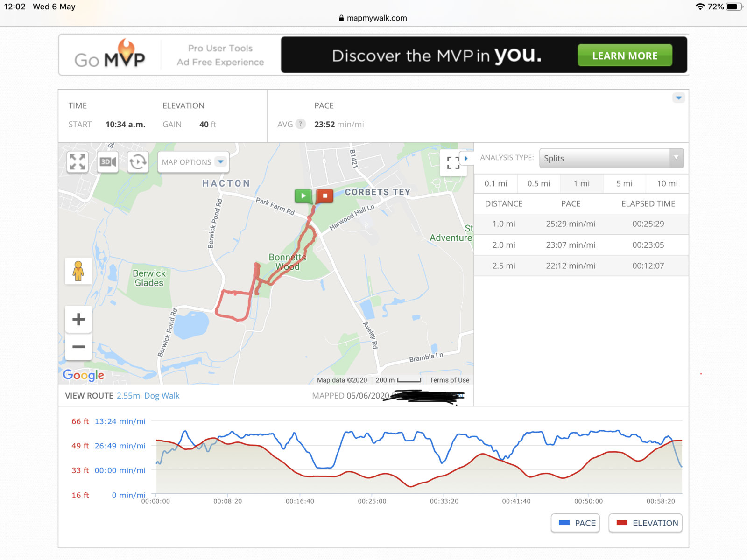Viewport: 747px width, 560px height.
Task: Select the 5 mi splits tab
Action: (624, 183)
